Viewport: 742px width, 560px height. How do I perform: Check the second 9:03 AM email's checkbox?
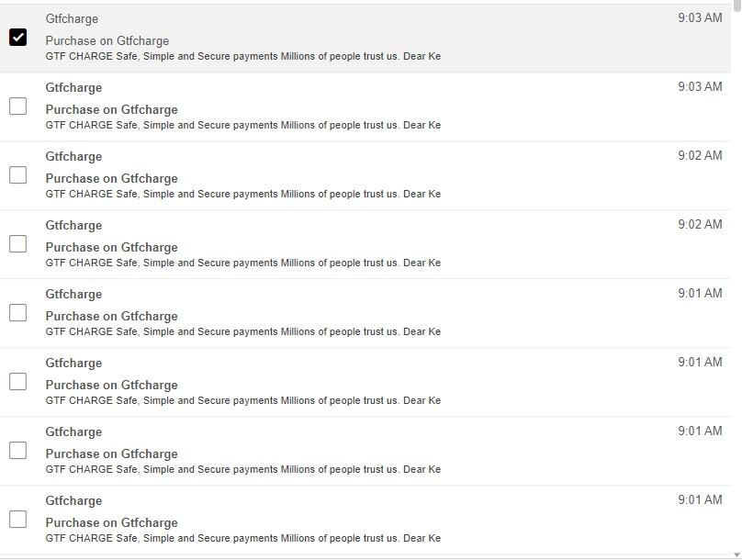(17, 106)
